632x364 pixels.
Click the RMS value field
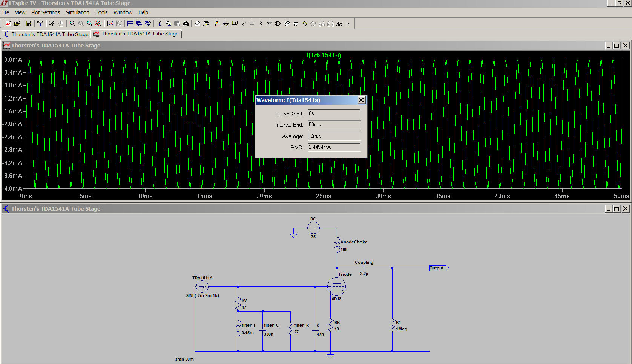[x=334, y=147]
